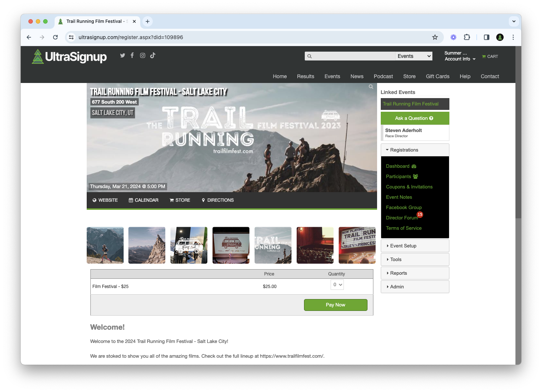Click the TikTok icon in header
Image resolution: width=542 pixels, height=392 pixels.
[x=153, y=55]
